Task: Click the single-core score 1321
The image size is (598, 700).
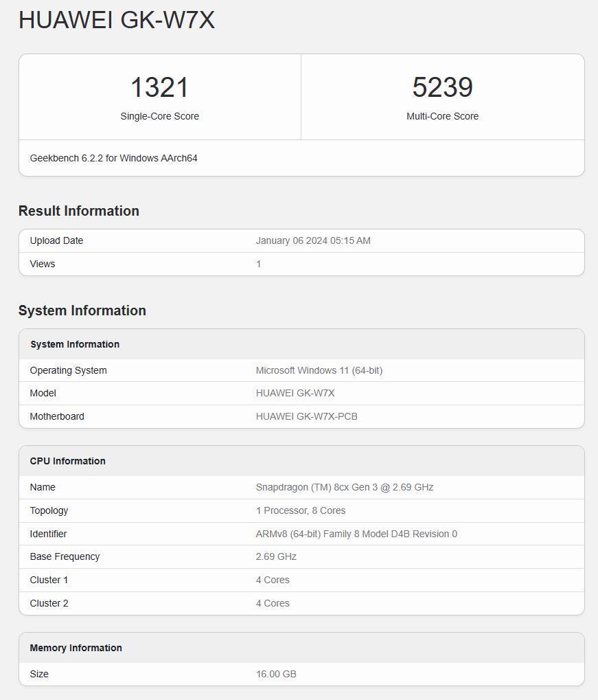Action: click(x=159, y=87)
